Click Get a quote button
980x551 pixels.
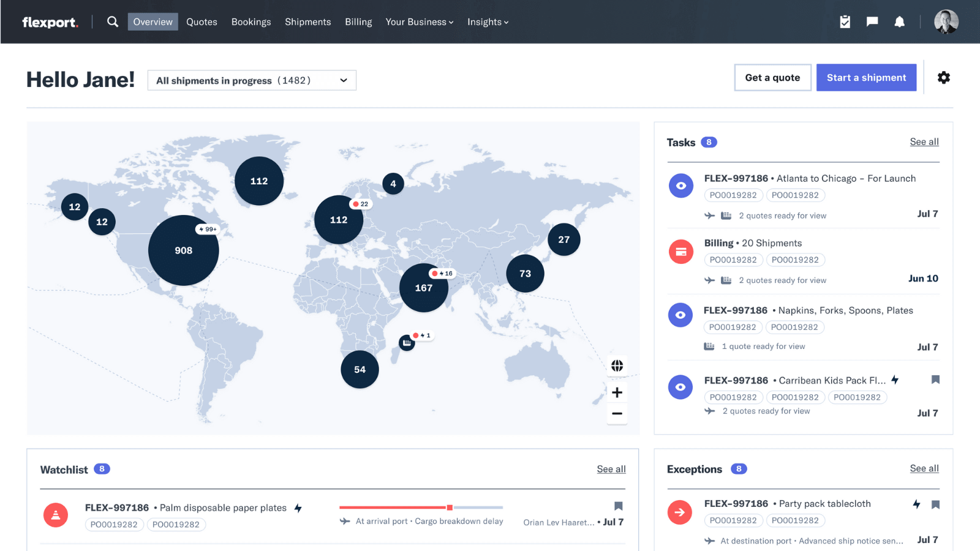click(773, 78)
